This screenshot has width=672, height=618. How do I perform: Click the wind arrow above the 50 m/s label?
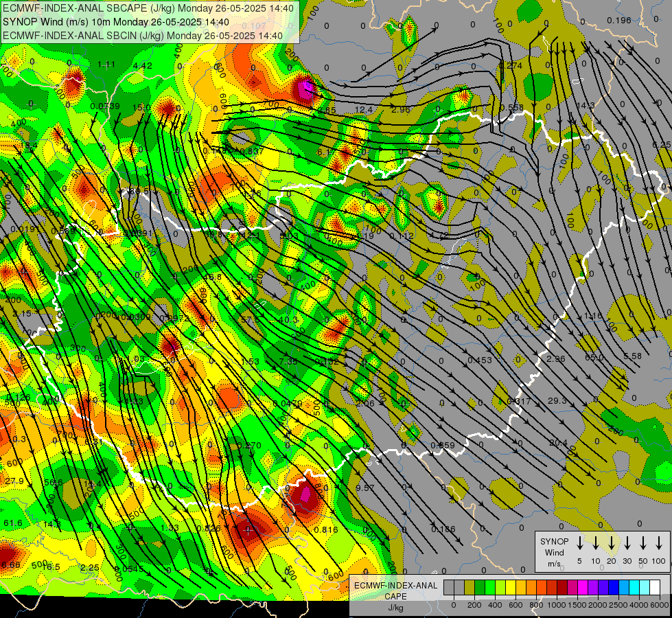click(x=643, y=543)
